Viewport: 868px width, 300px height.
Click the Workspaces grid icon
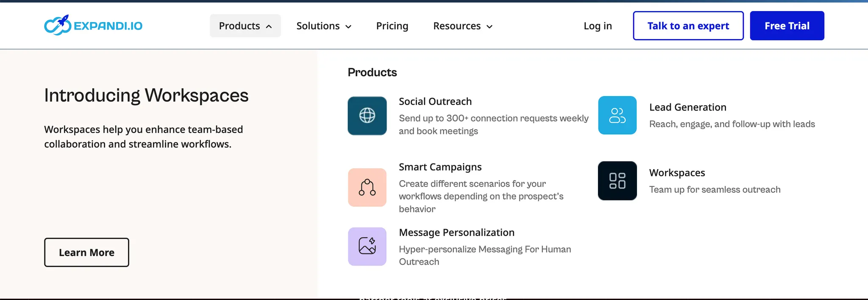tap(617, 181)
